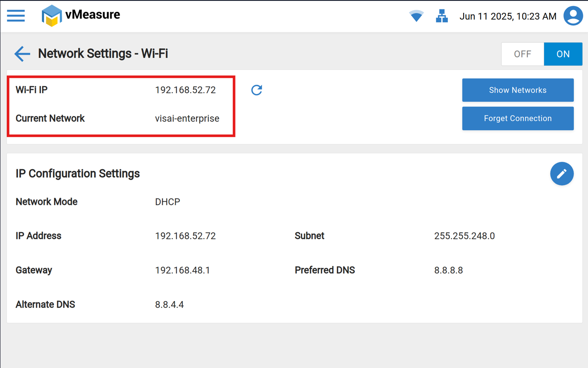Open the wired network status icon

pos(442,16)
